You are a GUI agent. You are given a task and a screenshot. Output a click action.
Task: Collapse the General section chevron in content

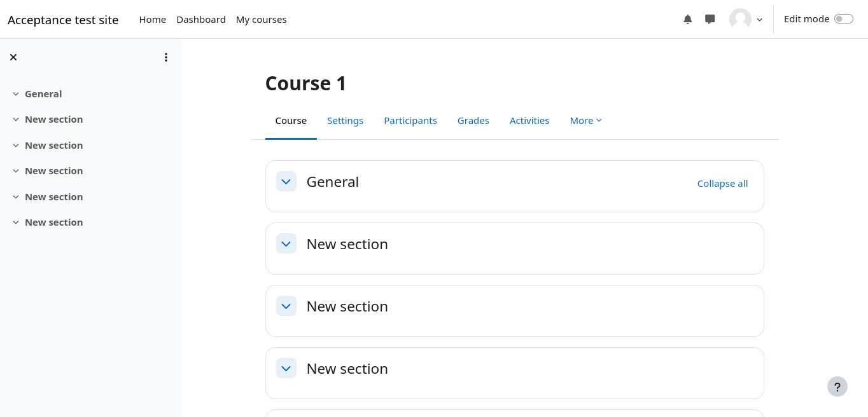286,181
